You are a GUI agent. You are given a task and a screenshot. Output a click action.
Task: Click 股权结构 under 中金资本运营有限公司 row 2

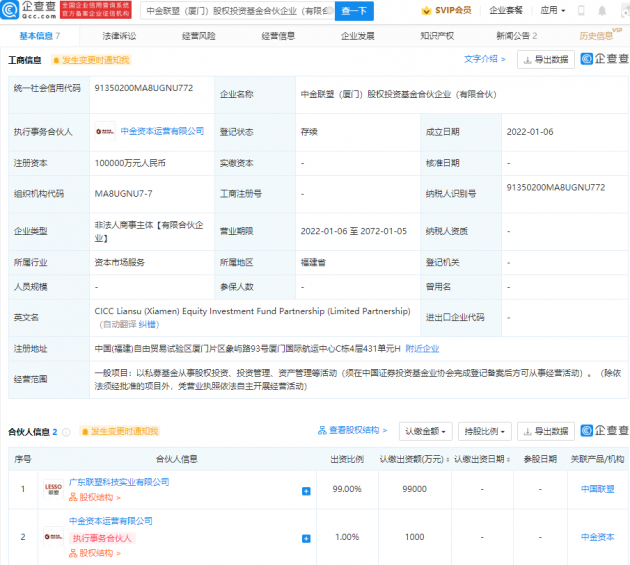click(95, 553)
